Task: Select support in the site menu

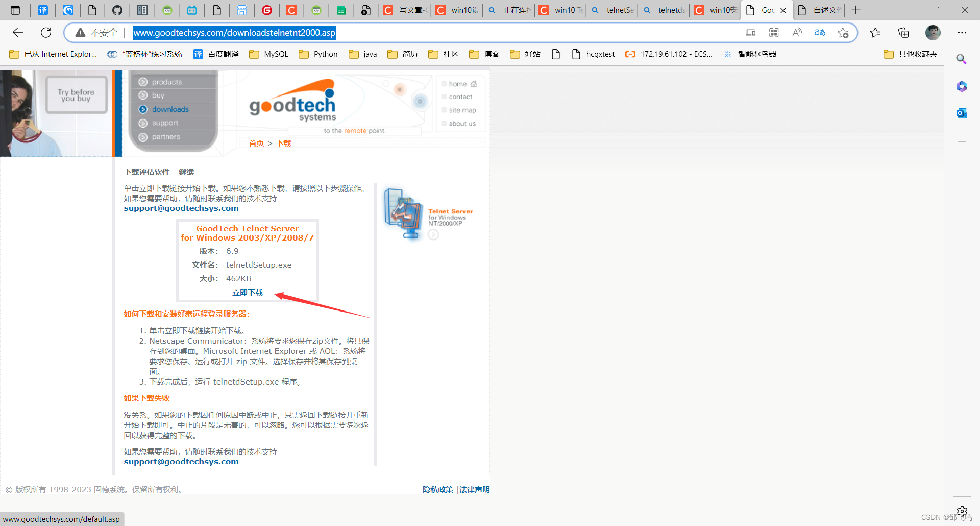Action: tap(165, 123)
